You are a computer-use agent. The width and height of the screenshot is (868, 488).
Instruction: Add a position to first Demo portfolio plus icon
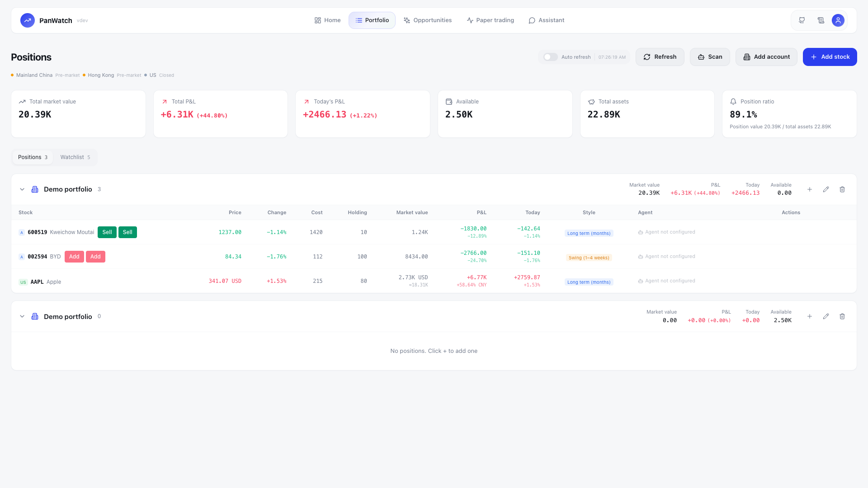tap(810, 189)
